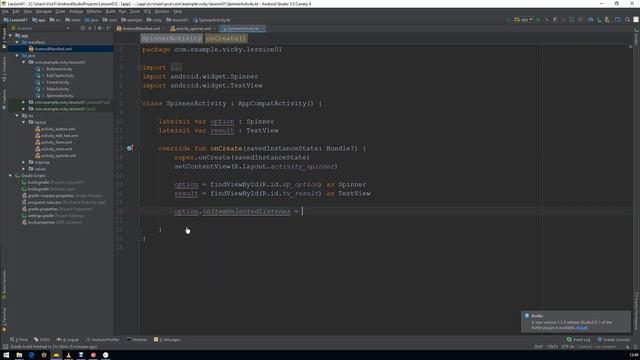Toggle the Gradle side tab on right edge

click(x=636, y=36)
